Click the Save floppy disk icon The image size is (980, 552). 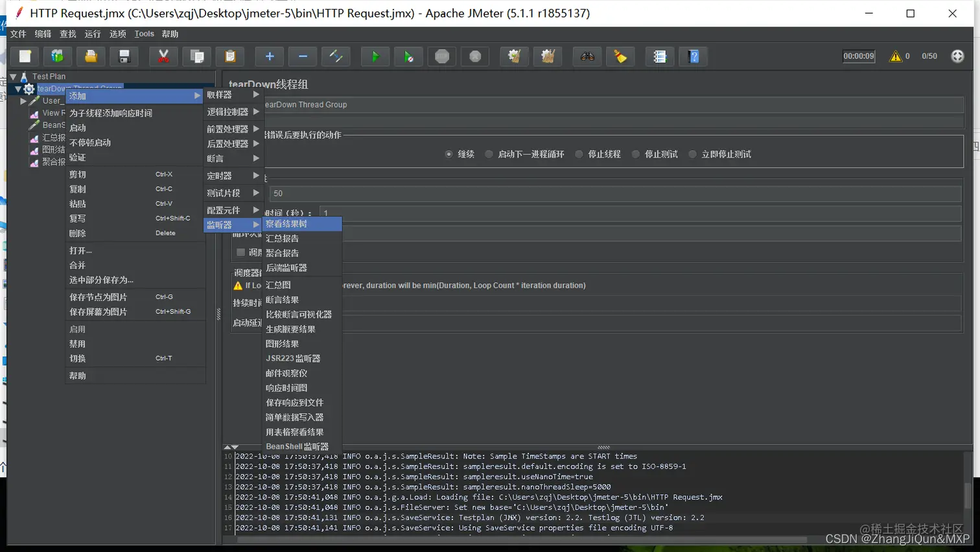click(x=124, y=56)
